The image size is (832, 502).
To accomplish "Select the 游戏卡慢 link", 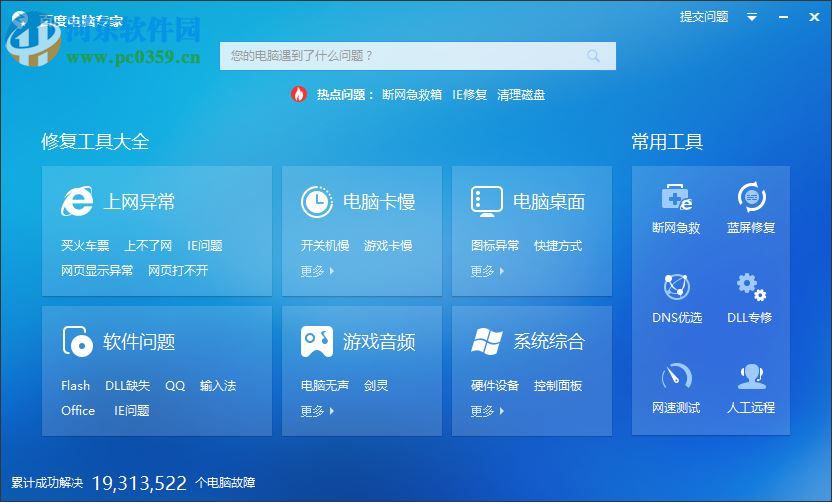I will (x=388, y=246).
